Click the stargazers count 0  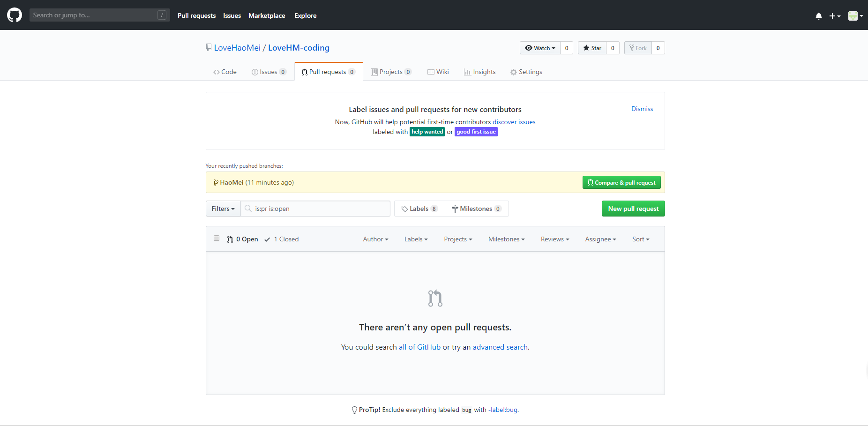tap(613, 48)
